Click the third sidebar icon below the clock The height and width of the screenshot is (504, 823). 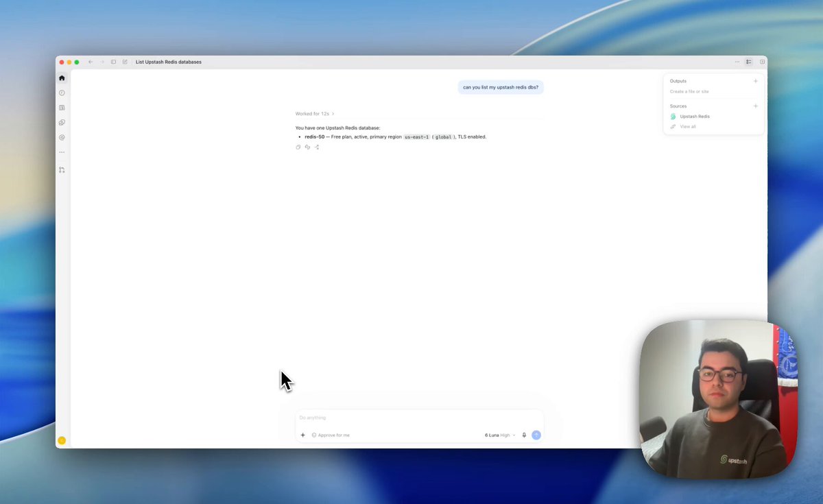(x=62, y=108)
